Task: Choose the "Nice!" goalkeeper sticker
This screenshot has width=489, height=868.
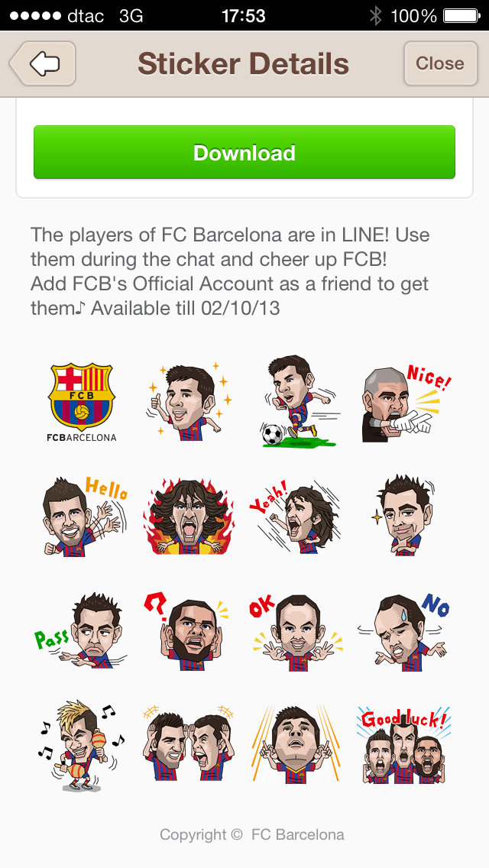Action: click(x=407, y=403)
